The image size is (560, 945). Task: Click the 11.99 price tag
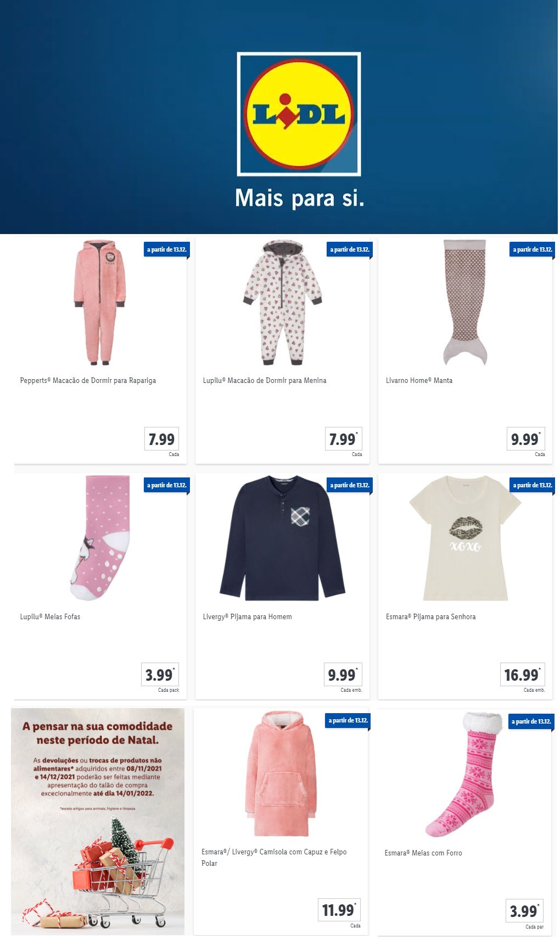[x=339, y=910]
